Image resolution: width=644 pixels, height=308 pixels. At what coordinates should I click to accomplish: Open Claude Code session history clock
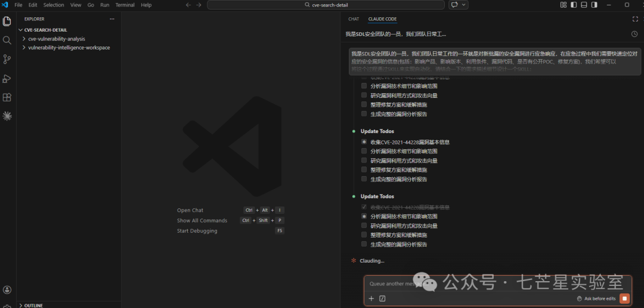tap(634, 34)
